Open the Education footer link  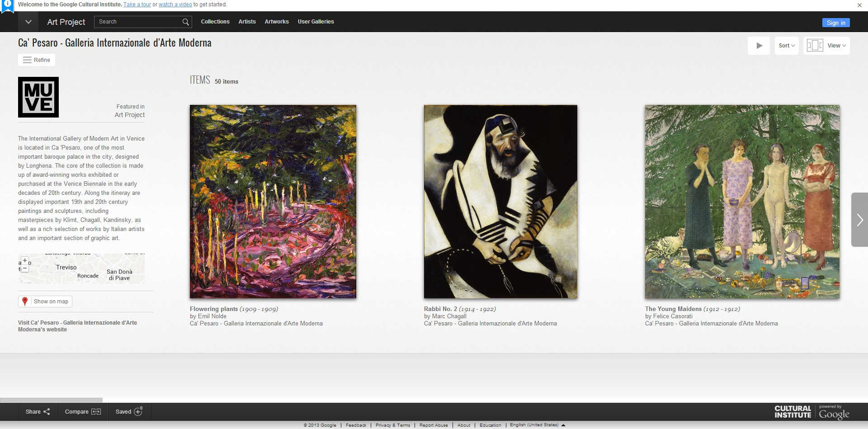tap(491, 425)
